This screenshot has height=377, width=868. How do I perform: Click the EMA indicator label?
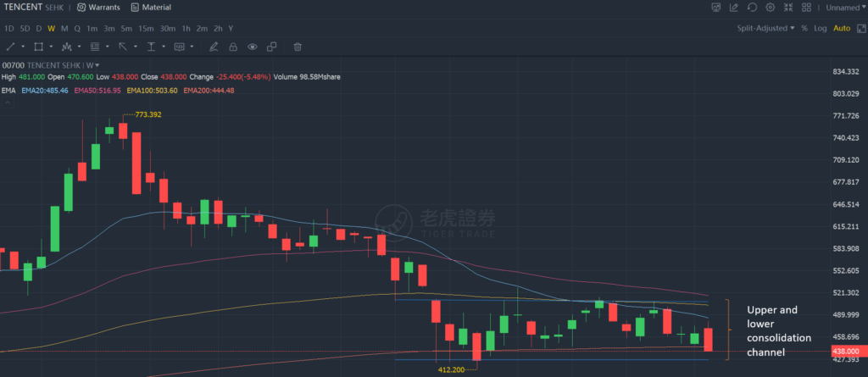point(8,91)
